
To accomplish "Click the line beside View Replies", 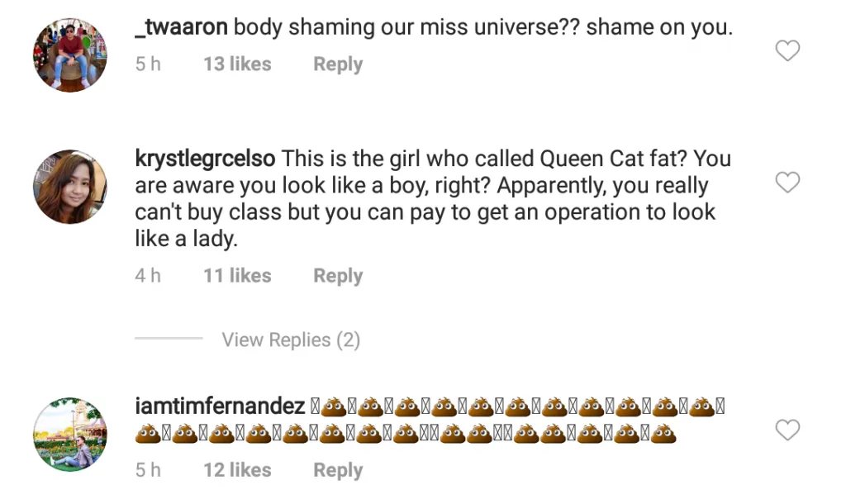I will (x=169, y=338).
